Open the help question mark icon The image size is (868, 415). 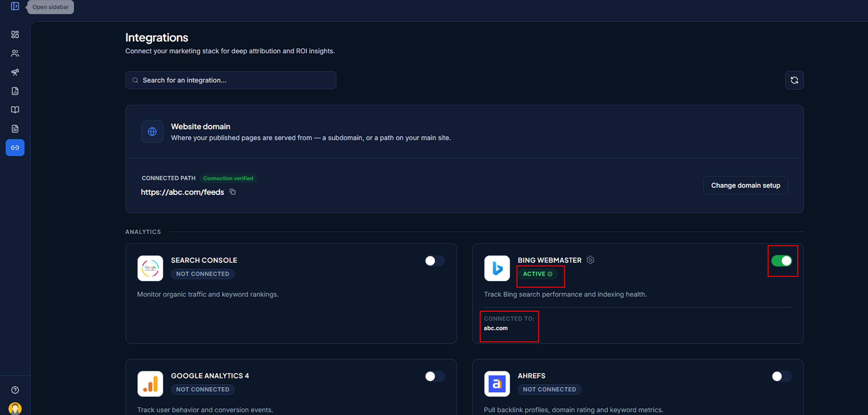15,390
